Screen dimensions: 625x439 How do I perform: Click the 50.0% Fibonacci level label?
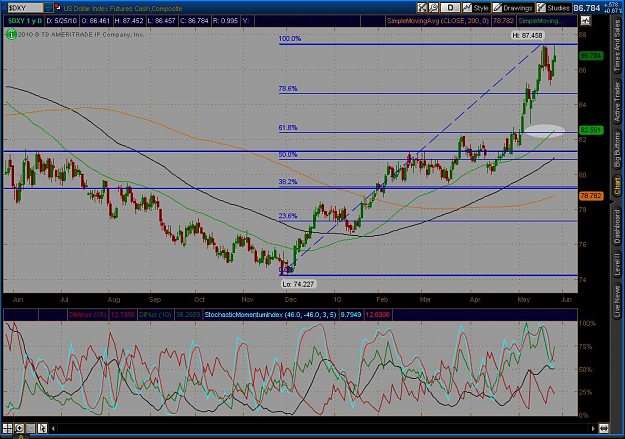(x=288, y=154)
